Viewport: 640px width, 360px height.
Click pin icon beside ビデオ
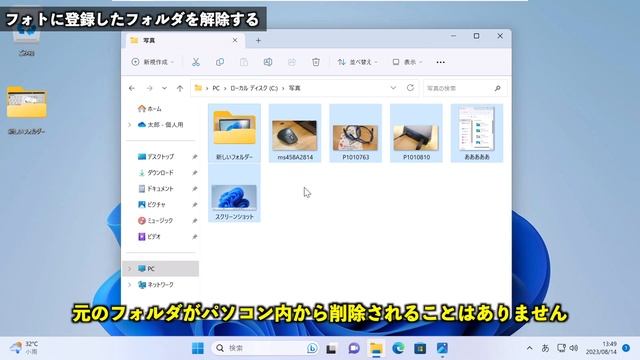pyautogui.click(x=195, y=236)
